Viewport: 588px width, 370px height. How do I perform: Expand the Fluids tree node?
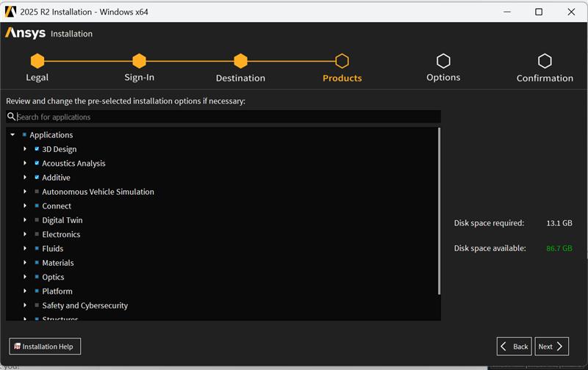pyautogui.click(x=25, y=249)
